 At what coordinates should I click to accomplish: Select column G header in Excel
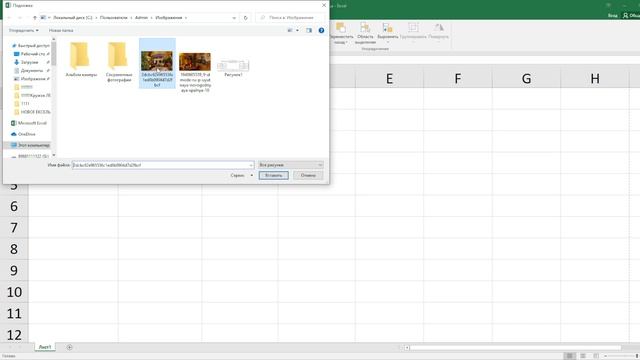526,78
